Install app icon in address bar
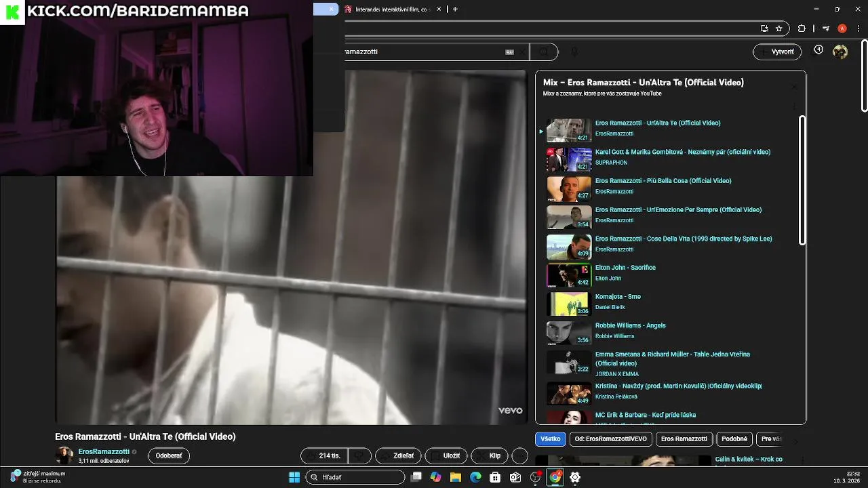The height and width of the screenshot is (488, 868). [764, 28]
